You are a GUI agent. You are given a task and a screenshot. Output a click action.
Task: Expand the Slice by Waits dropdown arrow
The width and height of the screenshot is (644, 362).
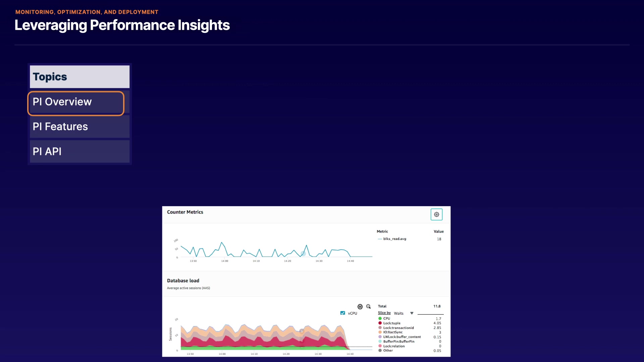[412, 313]
